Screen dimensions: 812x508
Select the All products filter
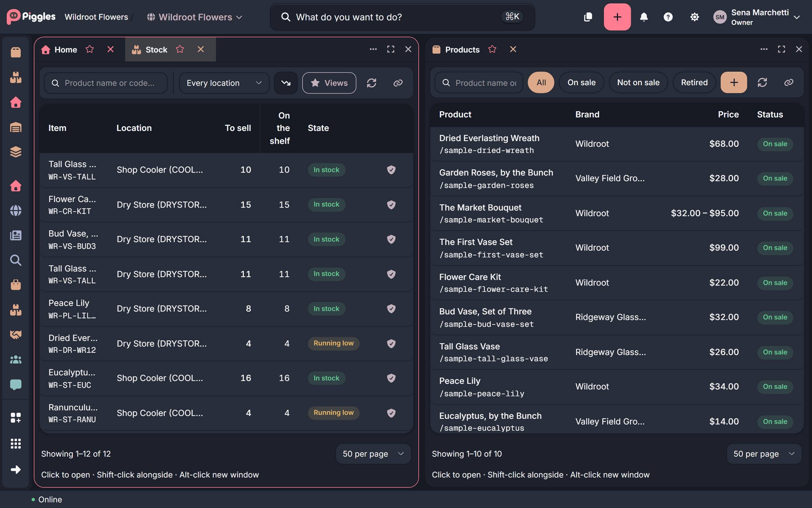pyautogui.click(x=541, y=82)
